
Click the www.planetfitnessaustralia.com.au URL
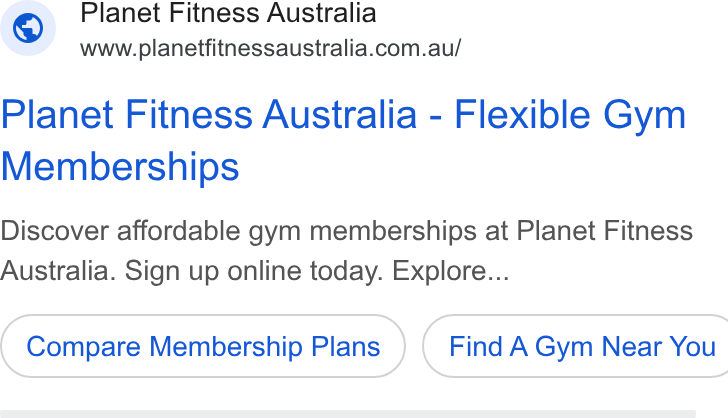tap(271, 48)
